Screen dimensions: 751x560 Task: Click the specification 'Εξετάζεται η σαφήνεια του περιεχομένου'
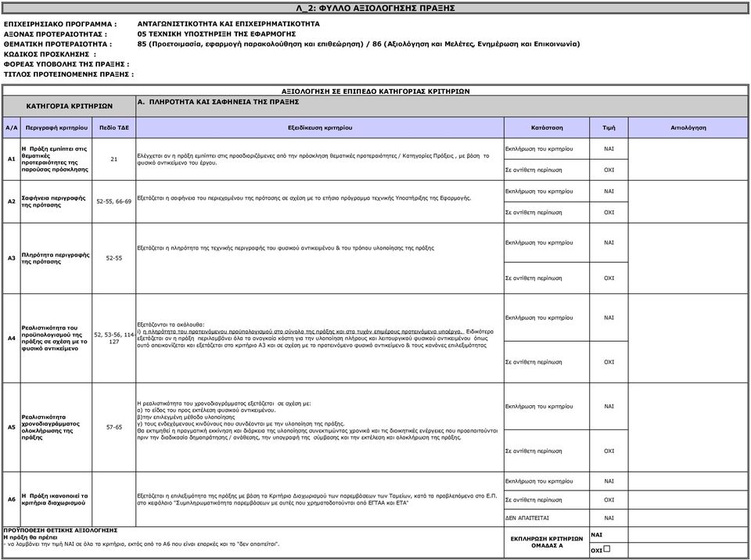(x=304, y=198)
